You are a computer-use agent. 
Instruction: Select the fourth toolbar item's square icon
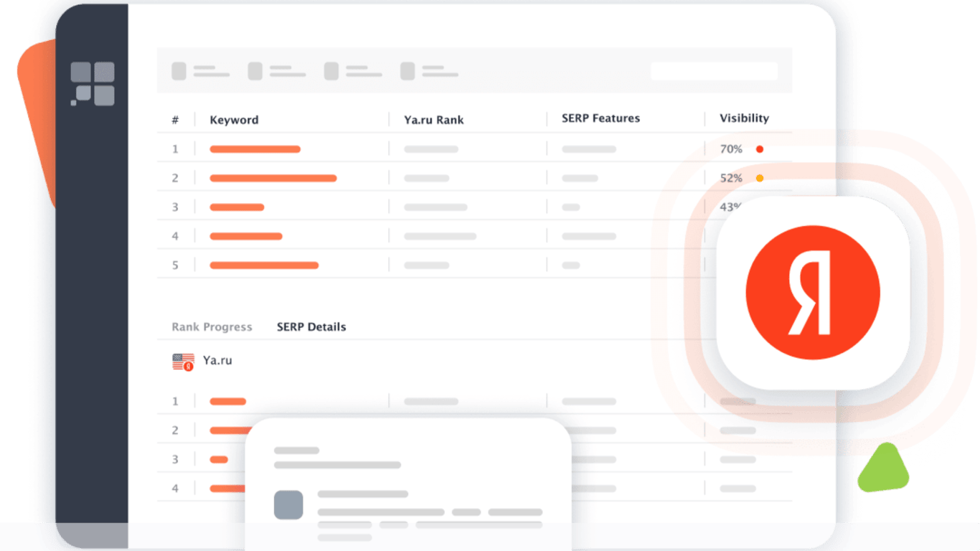tap(407, 71)
